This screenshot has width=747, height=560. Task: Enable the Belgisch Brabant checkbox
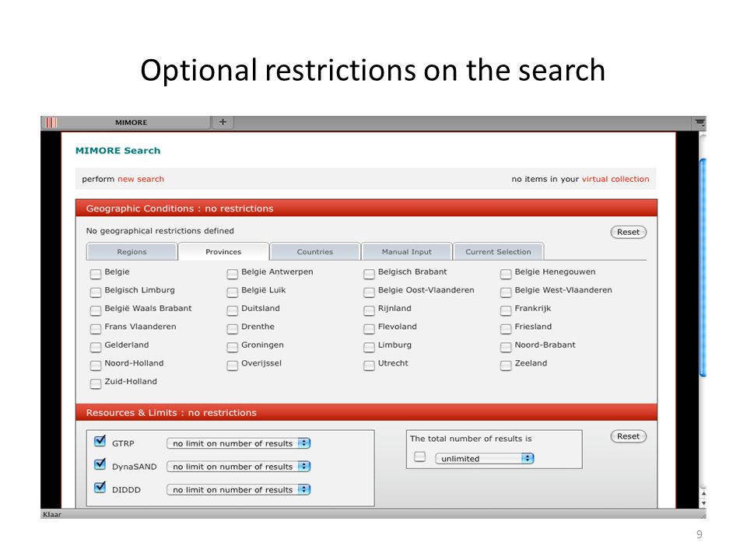369,273
